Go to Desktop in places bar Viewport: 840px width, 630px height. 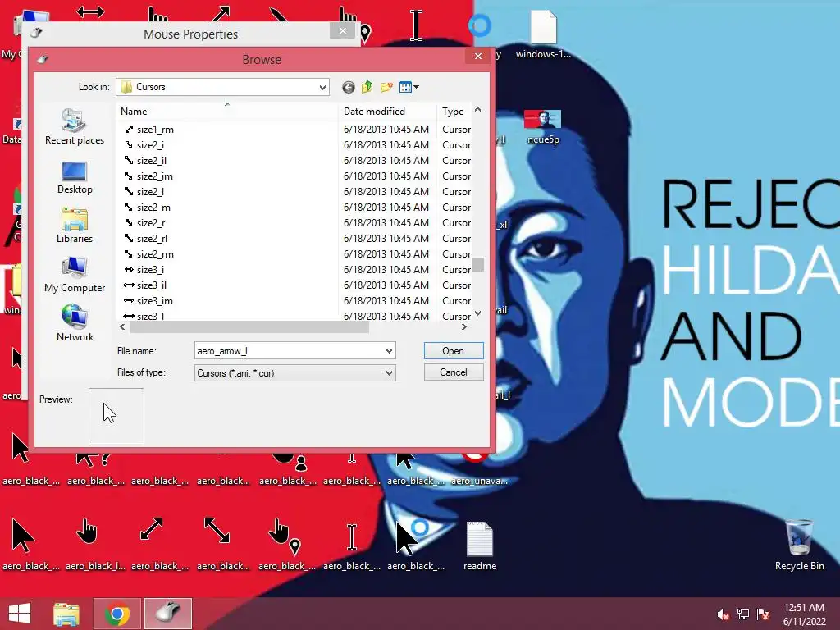75,178
